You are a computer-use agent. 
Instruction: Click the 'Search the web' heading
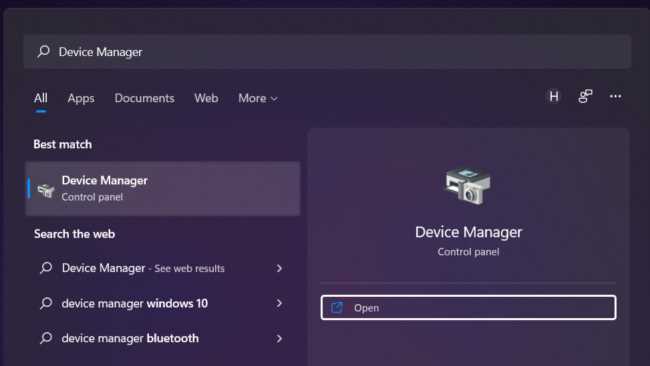75,234
